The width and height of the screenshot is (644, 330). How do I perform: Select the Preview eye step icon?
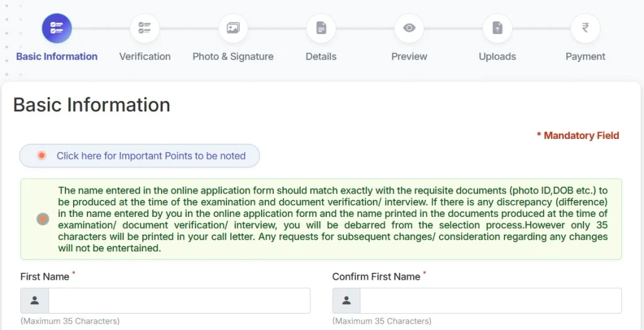coord(409,28)
